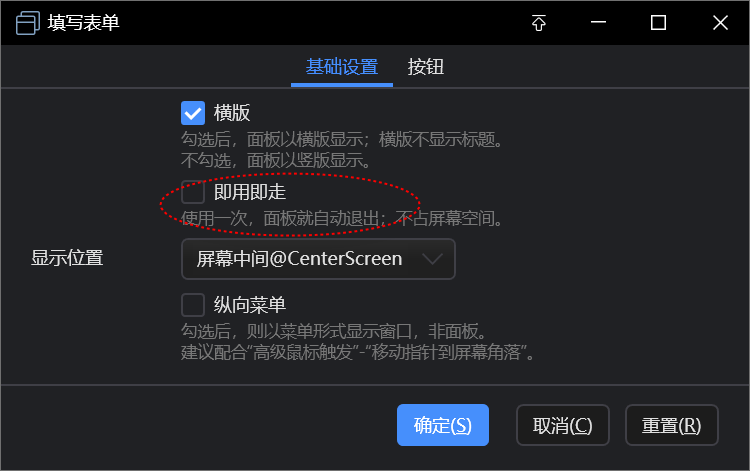
Task: Reset settings with 重置(R) button
Action: coord(672,425)
